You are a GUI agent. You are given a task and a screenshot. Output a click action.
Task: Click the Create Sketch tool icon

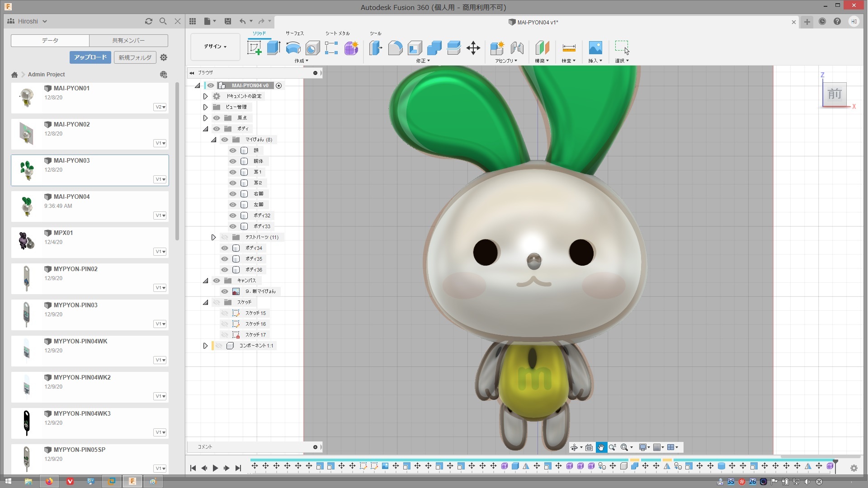click(255, 47)
